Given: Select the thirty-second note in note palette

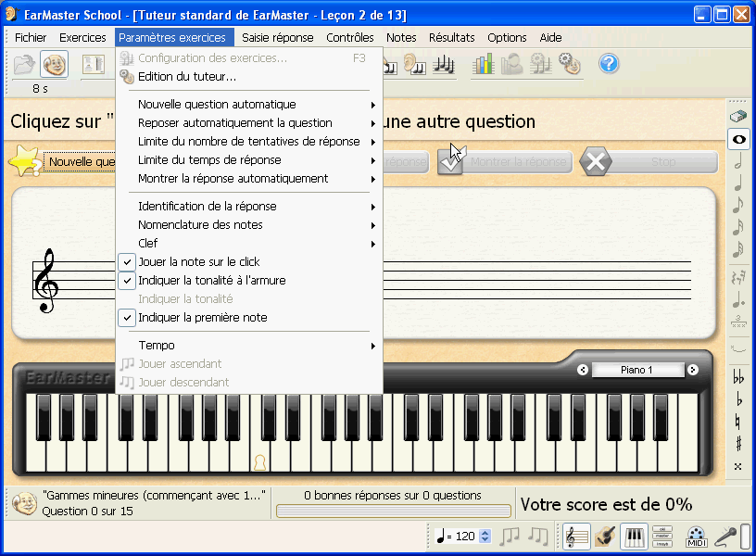Looking at the screenshot, I should click(738, 249).
